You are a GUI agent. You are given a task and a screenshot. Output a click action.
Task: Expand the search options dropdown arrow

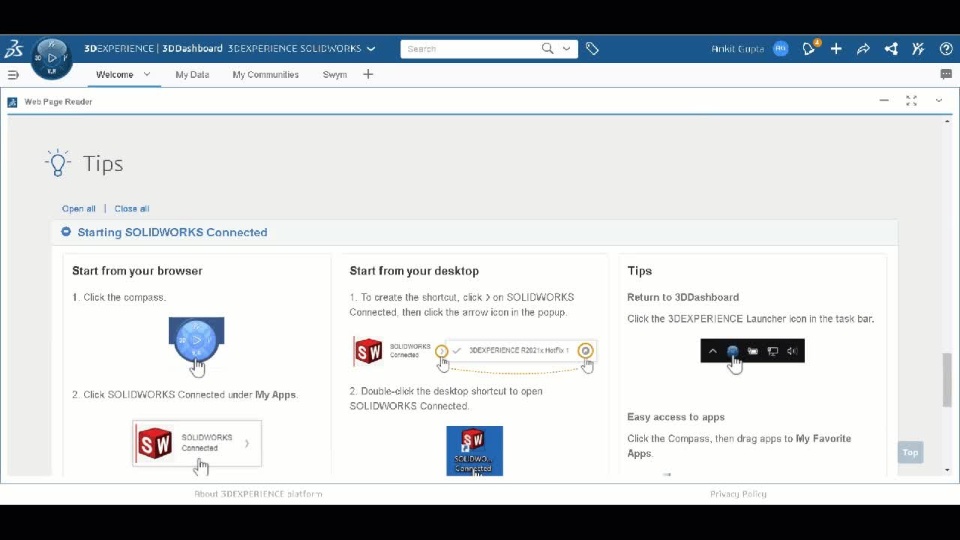566,48
